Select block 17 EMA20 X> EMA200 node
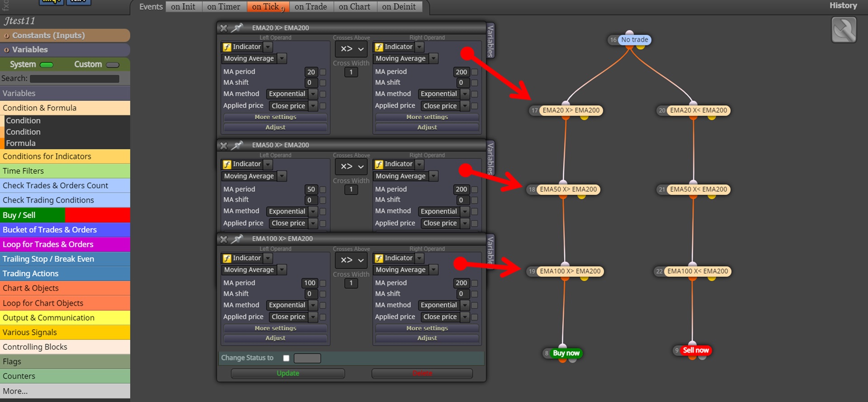Screen dimensions: 868x402 tap(571, 110)
